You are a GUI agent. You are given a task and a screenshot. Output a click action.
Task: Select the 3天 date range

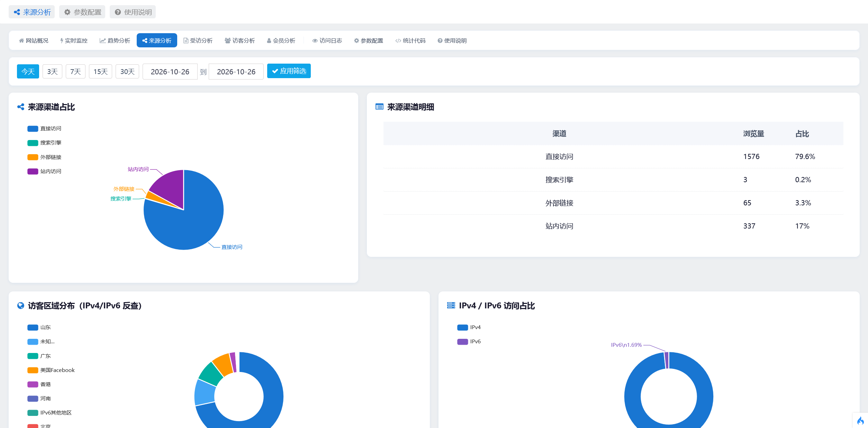pos(52,72)
